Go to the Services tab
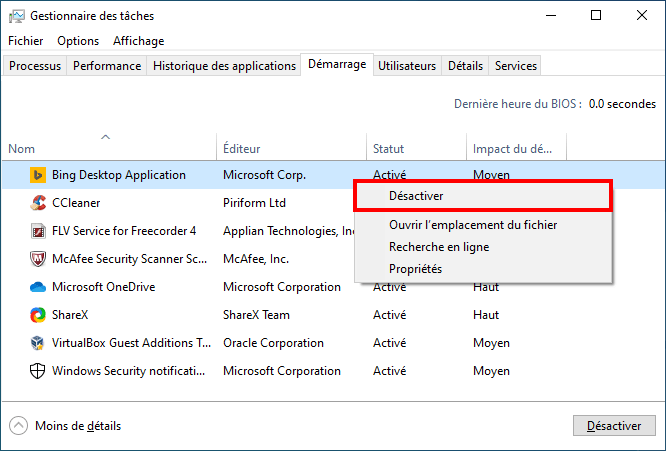The width and height of the screenshot is (666, 451). point(516,66)
